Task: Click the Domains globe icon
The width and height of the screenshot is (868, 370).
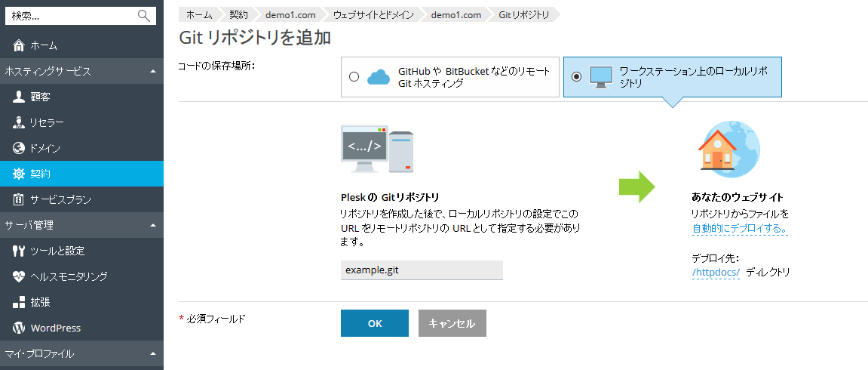Action: pyautogui.click(x=20, y=148)
